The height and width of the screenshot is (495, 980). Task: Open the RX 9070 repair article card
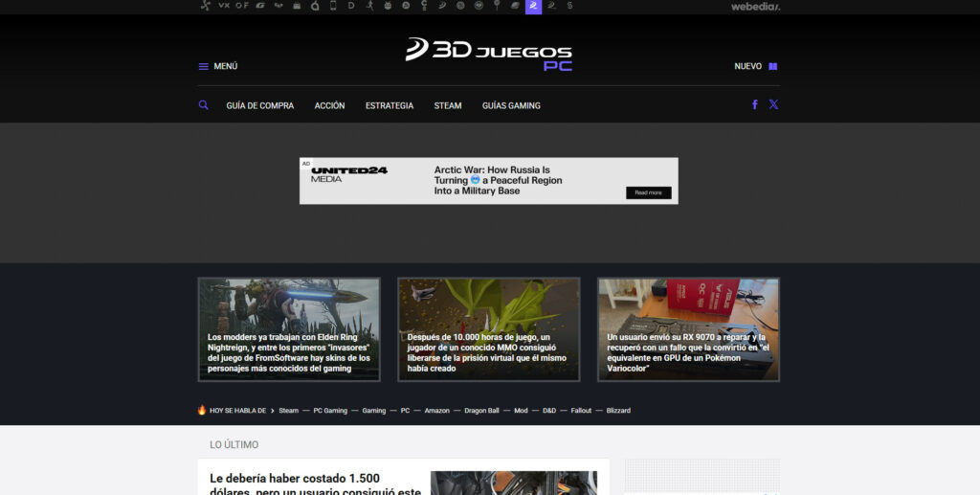tap(688, 329)
